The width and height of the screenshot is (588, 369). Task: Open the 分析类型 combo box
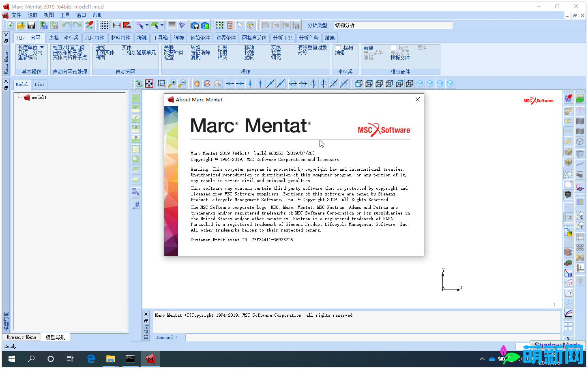pyautogui.click(x=393, y=25)
